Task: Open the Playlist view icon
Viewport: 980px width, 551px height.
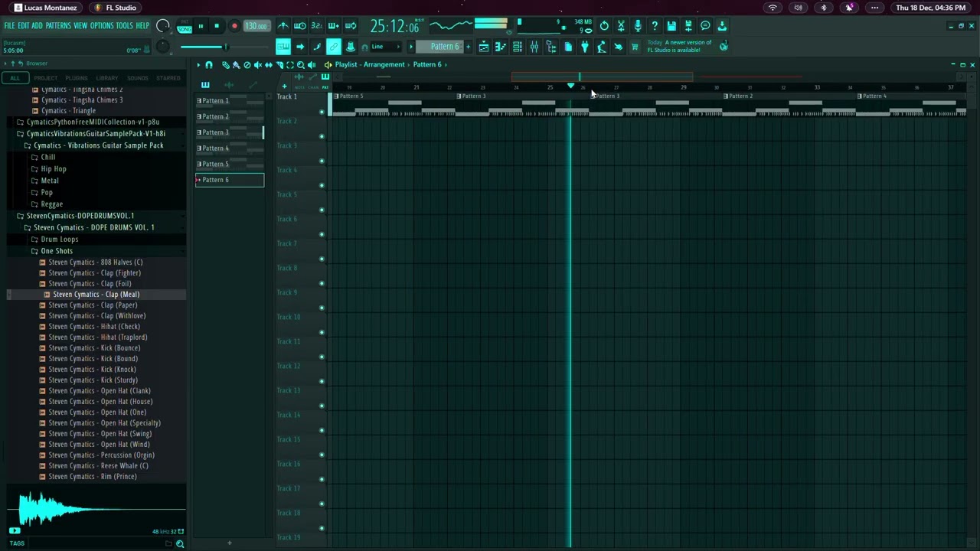Action: pos(484,47)
